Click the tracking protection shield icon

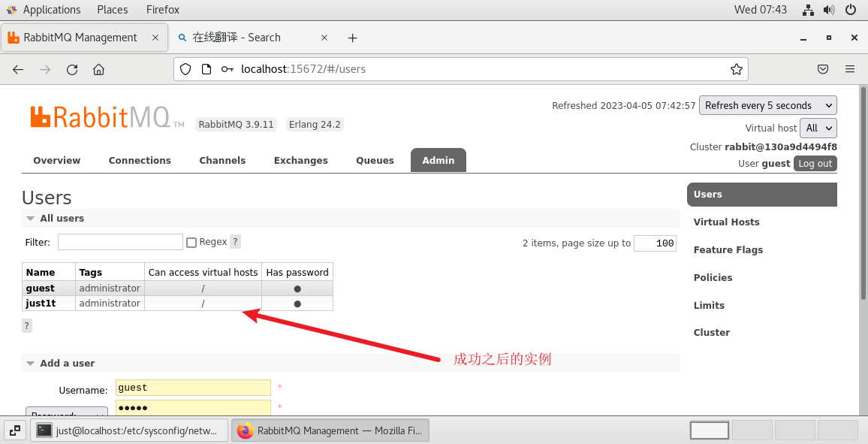pyautogui.click(x=185, y=69)
